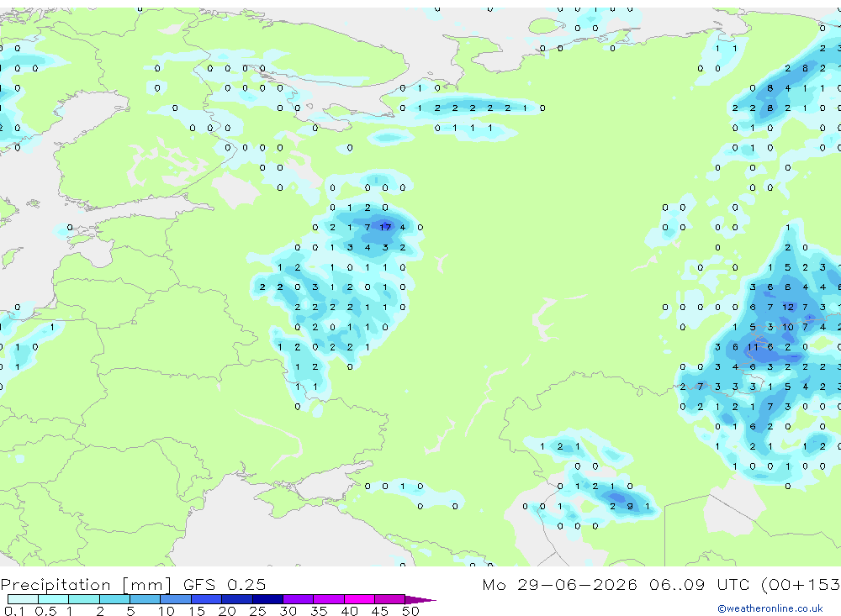This screenshot has width=841, height=616.
Task: Click the 1–2 mm legend color box
Action: 84,599
